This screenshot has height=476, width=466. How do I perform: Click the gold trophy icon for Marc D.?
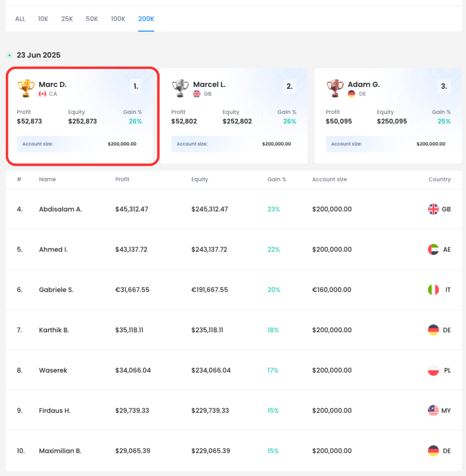point(26,88)
